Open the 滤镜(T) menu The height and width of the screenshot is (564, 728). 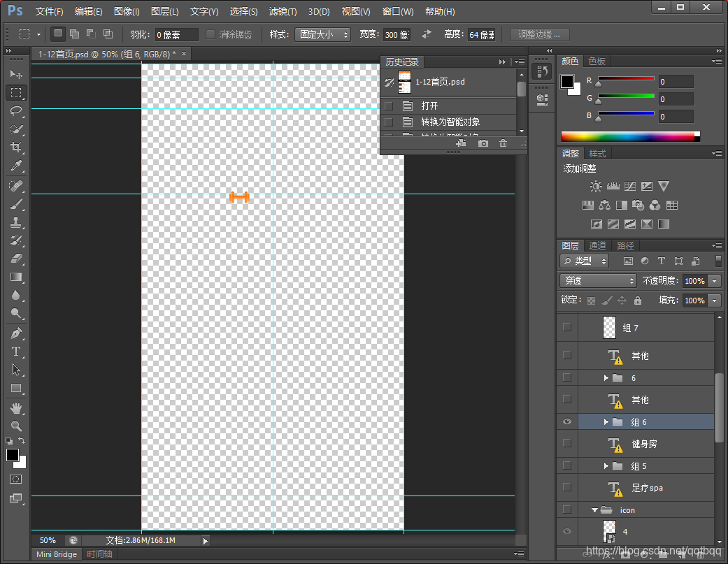click(283, 11)
